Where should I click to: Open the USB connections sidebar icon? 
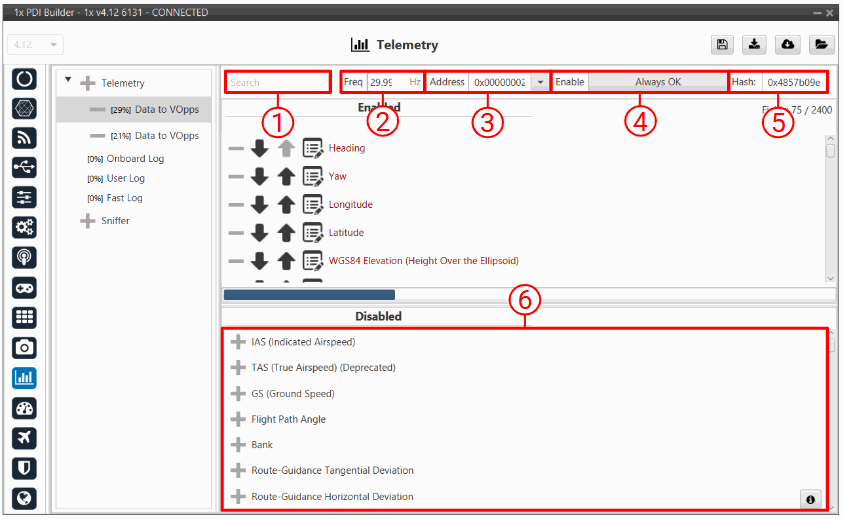(25, 168)
